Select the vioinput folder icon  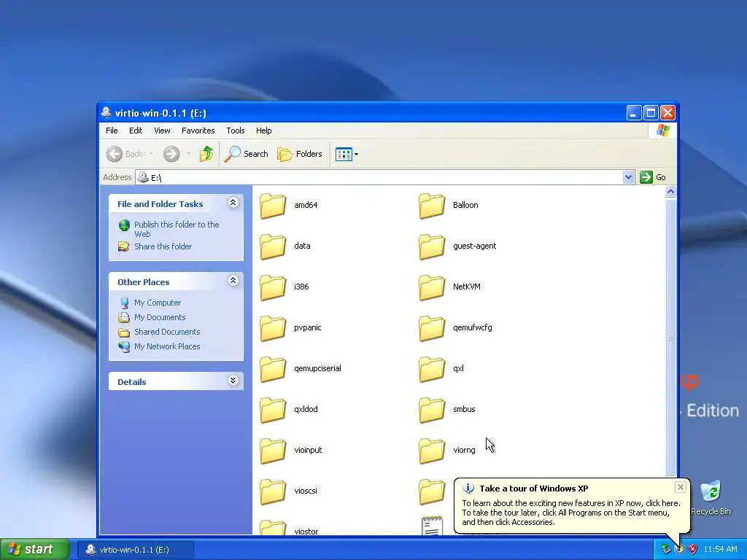273,451
